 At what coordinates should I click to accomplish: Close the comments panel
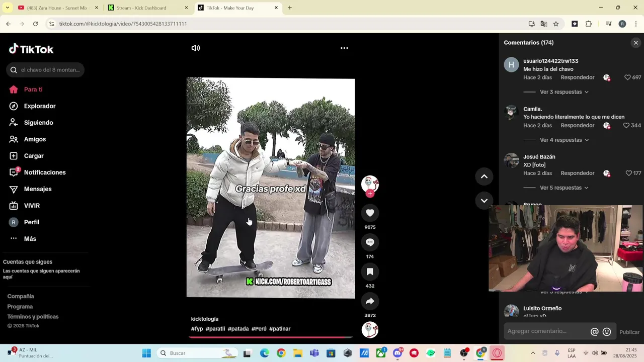click(636, 43)
